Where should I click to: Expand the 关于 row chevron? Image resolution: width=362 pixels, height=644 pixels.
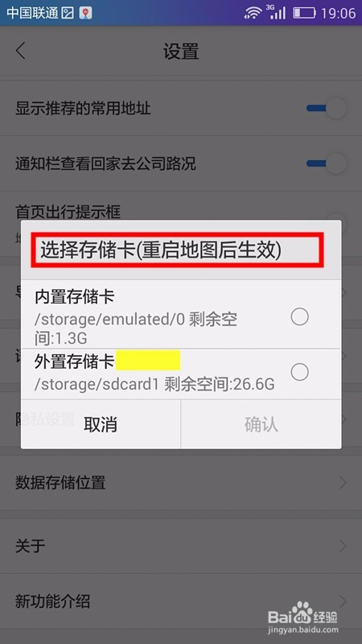click(x=343, y=546)
